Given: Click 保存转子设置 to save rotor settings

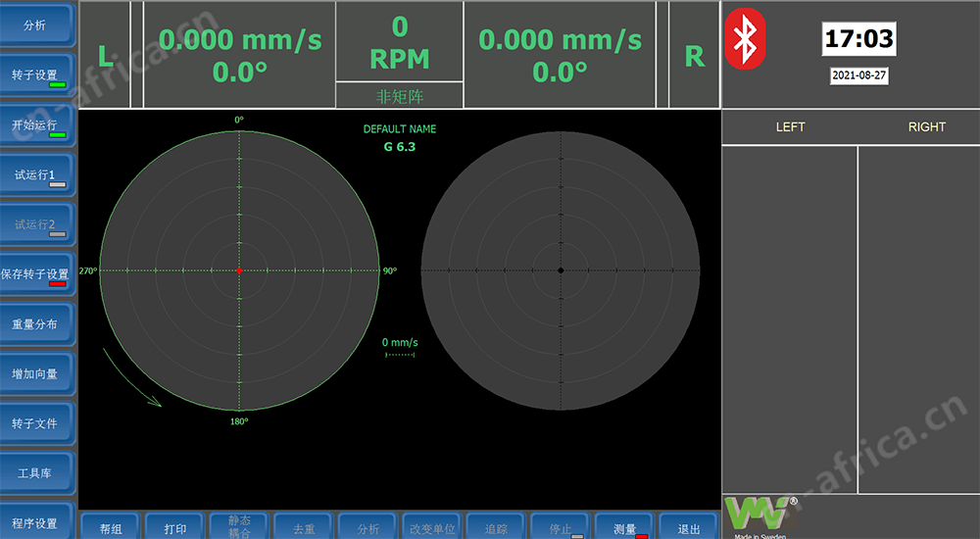Looking at the screenshot, I should 37,273.
